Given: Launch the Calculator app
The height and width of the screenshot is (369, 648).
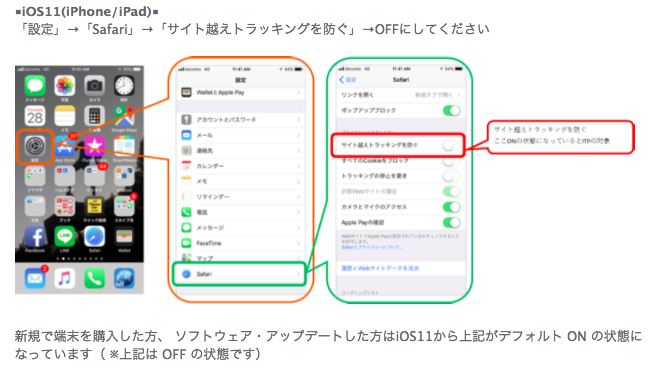Looking at the screenshot, I should coord(95,116).
